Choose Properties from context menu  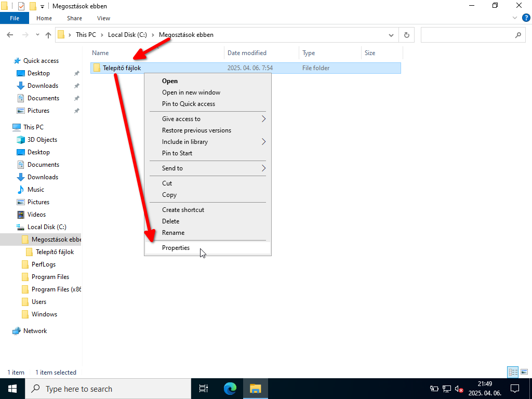coord(176,248)
